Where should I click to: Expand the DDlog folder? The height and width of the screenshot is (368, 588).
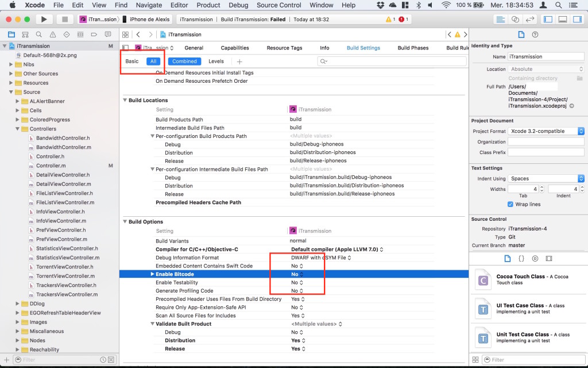[17, 304]
